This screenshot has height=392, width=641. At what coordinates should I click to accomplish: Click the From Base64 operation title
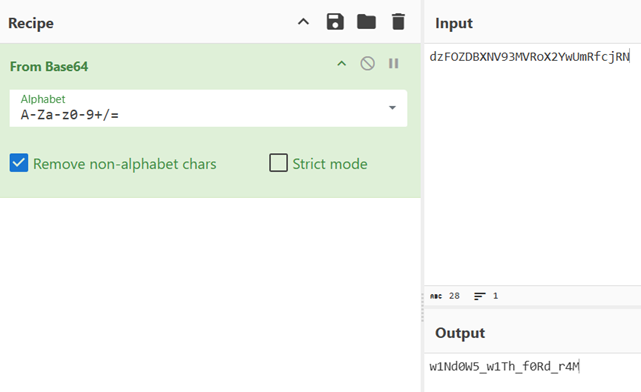click(49, 67)
